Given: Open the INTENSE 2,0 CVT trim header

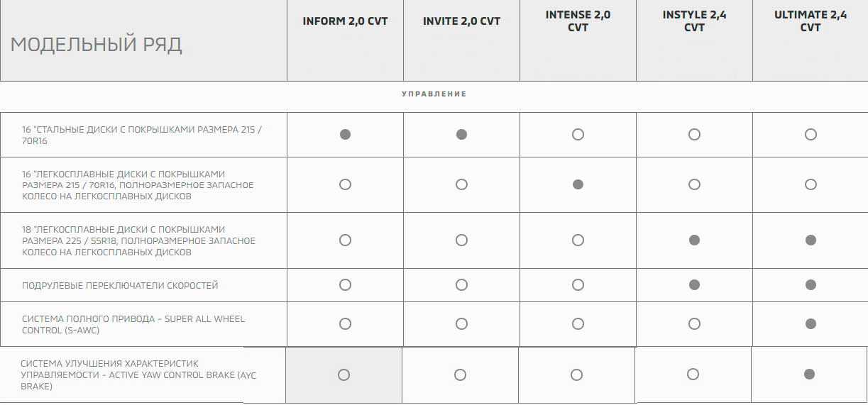Looking at the screenshot, I should [578, 21].
